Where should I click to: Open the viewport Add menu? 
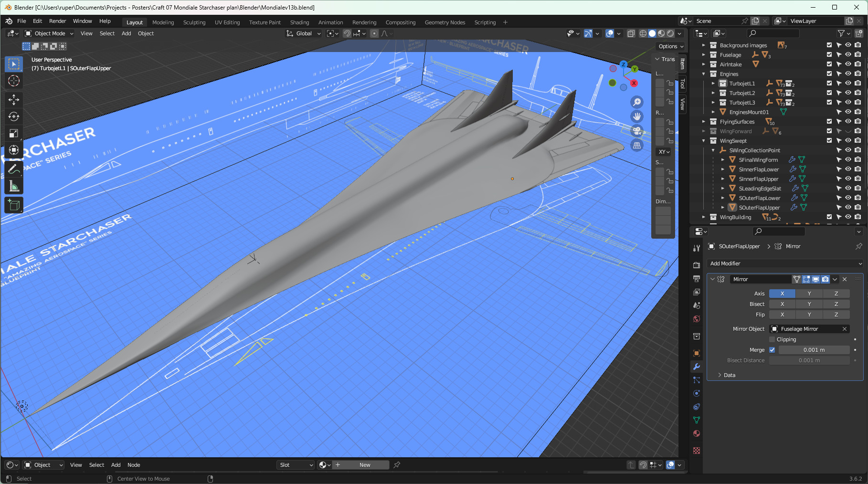pyautogui.click(x=126, y=33)
